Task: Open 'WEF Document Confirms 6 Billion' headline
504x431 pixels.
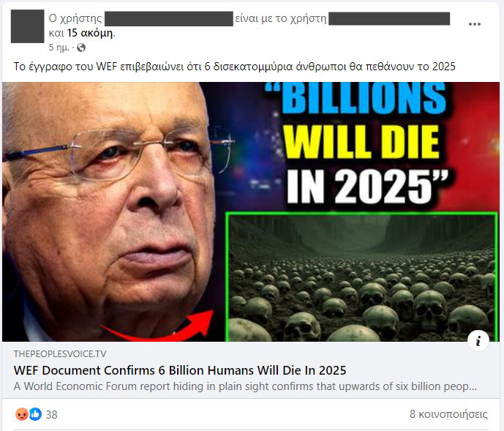Action: pyautogui.click(x=180, y=370)
